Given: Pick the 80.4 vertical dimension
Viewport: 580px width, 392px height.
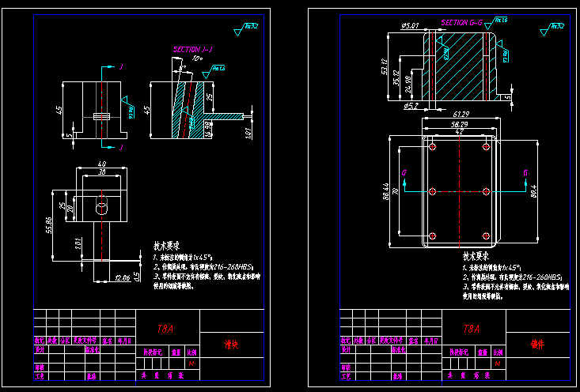Looking at the screenshot, I should point(533,190).
